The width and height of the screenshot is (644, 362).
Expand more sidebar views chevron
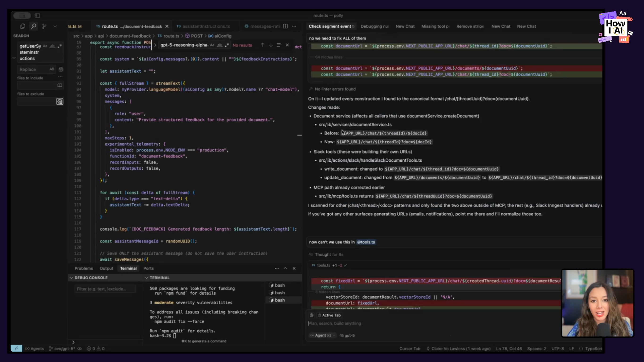pyautogui.click(x=55, y=26)
